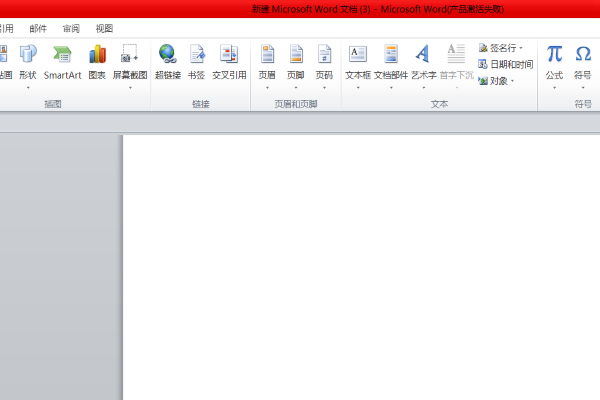The width and height of the screenshot is (600, 400).
Task: Click the 图表 (Chart) icon
Action: click(x=97, y=61)
